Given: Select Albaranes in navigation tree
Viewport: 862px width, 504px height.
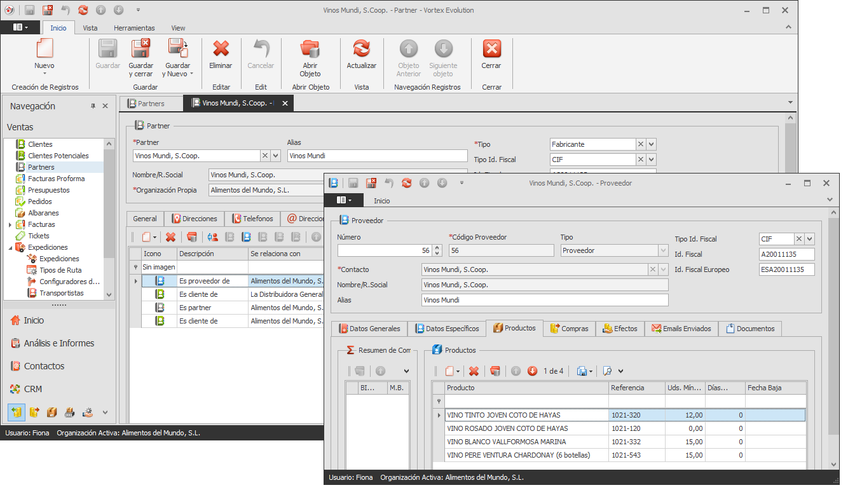Looking at the screenshot, I should [x=43, y=213].
